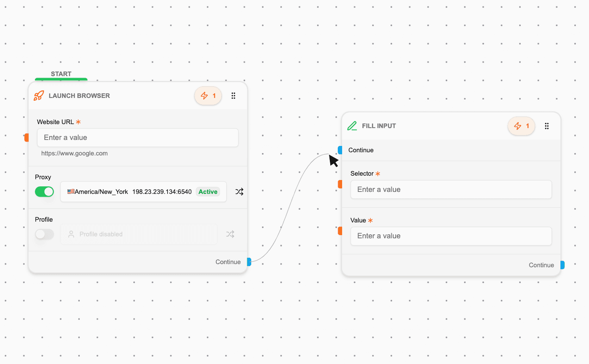Open the Fill Input node options grid menu
The width and height of the screenshot is (589, 364).
tap(547, 126)
